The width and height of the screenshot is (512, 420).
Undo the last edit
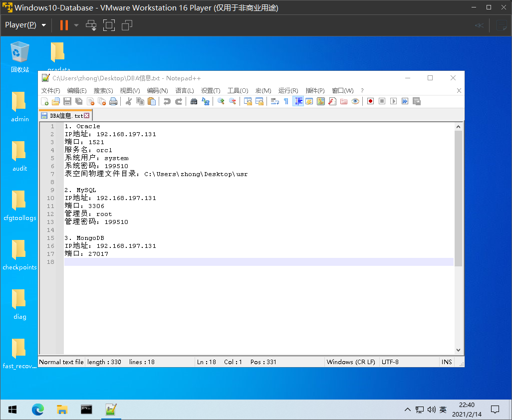point(167,101)
